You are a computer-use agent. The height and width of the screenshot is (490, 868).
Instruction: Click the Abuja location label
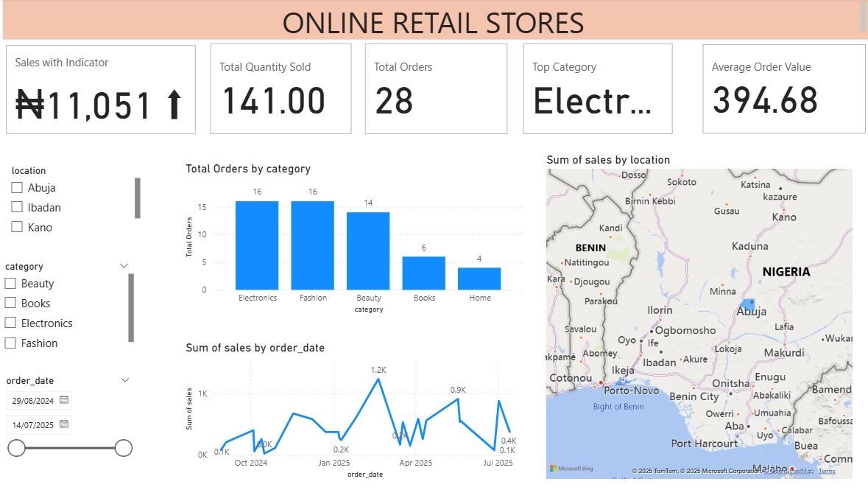[41, 187]
